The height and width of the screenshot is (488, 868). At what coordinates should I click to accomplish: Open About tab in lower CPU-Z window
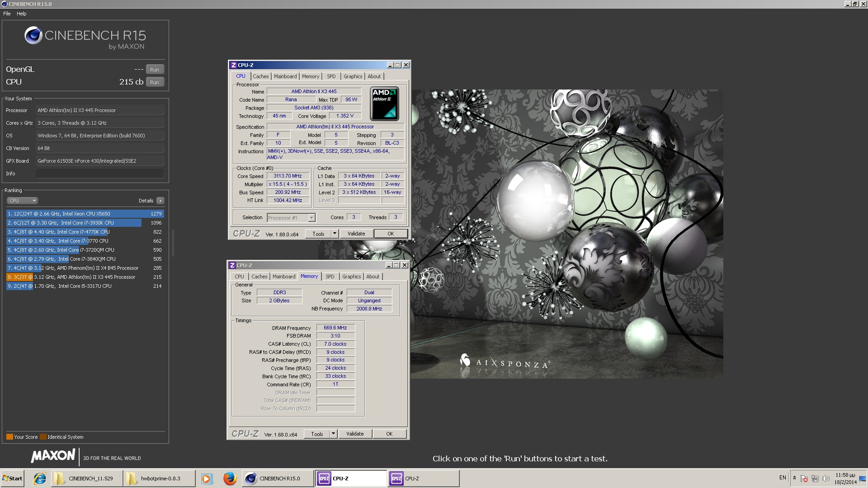point(373,277)
